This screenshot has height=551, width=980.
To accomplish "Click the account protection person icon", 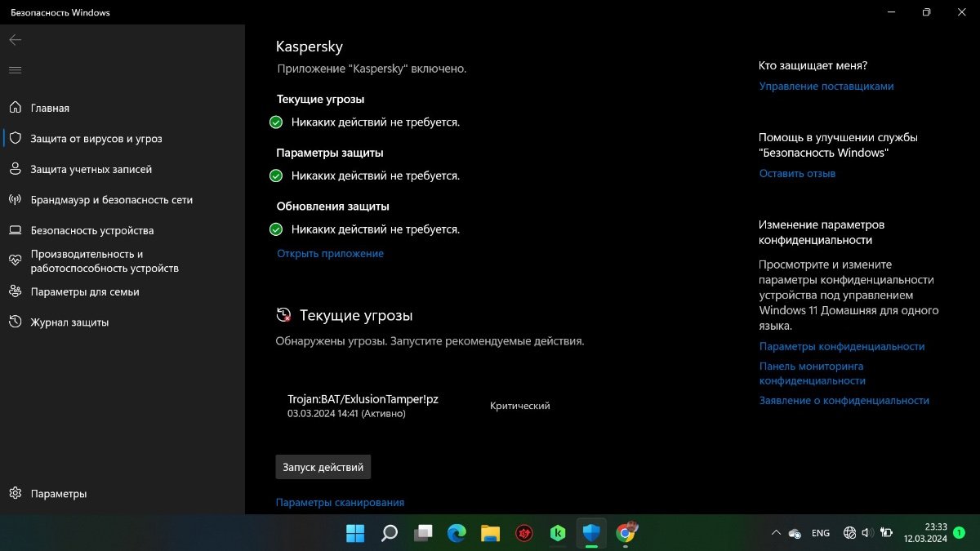I will click(x=15, y=169).
